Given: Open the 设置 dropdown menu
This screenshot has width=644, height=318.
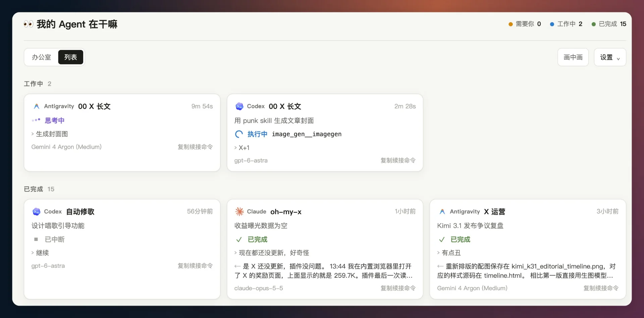Looking at the screenshot, I should pos(610,57).
